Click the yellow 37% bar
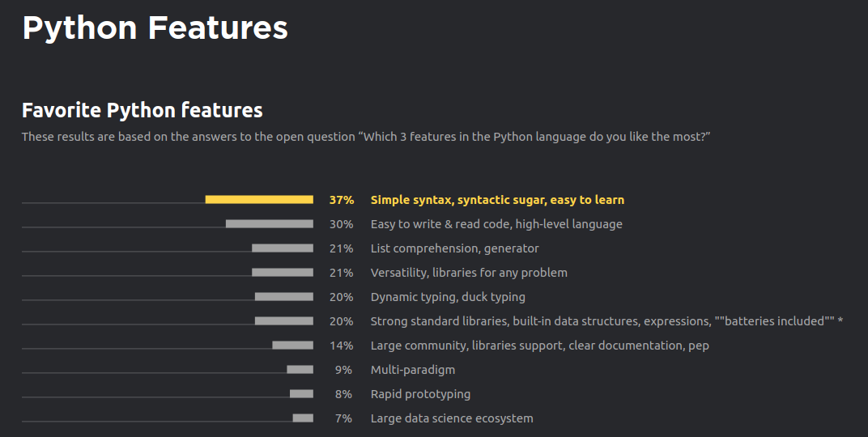The image size is (868, 437). [259, 200]
